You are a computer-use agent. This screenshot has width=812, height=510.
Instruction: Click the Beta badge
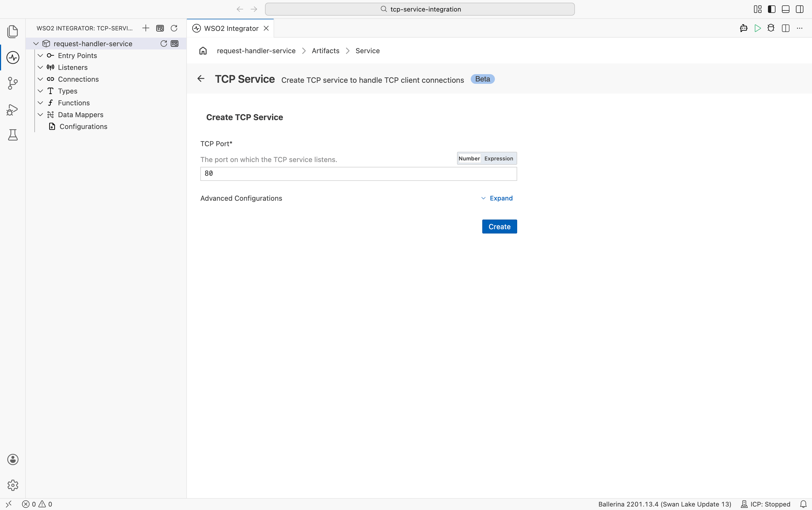[x=482, y=79]
